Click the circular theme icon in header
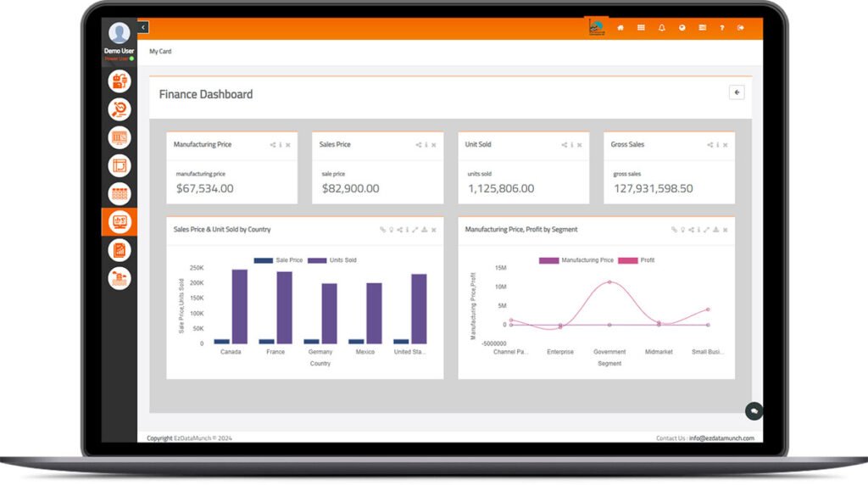 [x=682, y=28]
